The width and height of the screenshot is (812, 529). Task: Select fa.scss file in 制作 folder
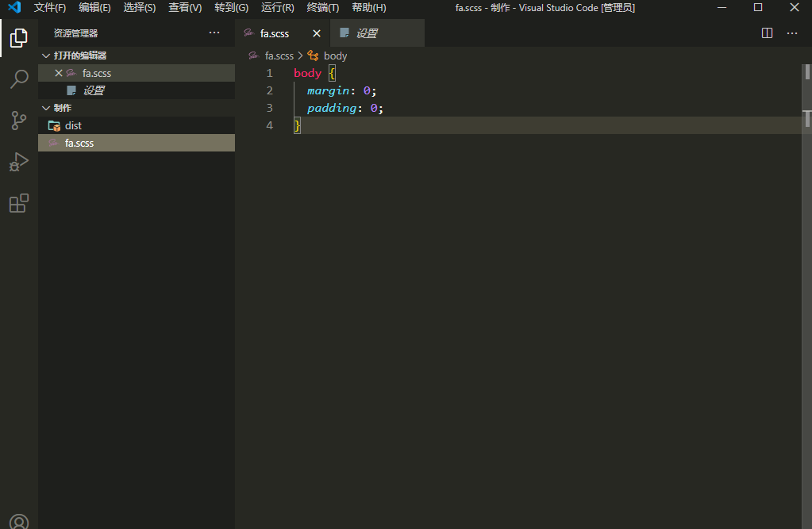[x=137, y=143]
